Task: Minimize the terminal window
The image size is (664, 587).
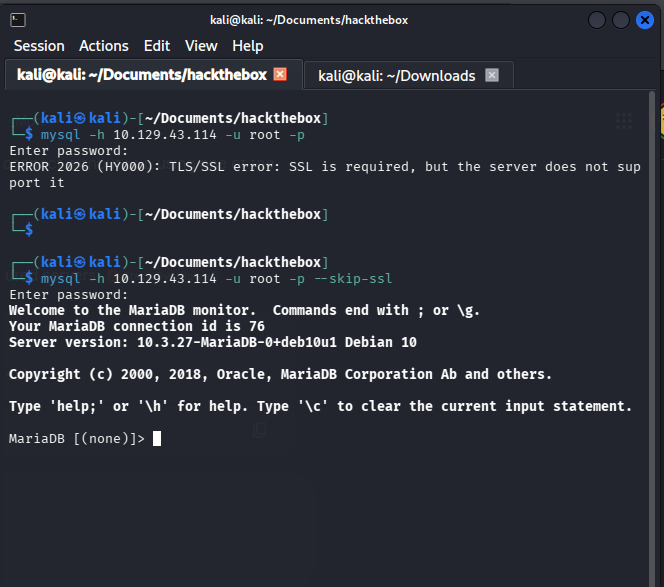Action: click(597, 20)
